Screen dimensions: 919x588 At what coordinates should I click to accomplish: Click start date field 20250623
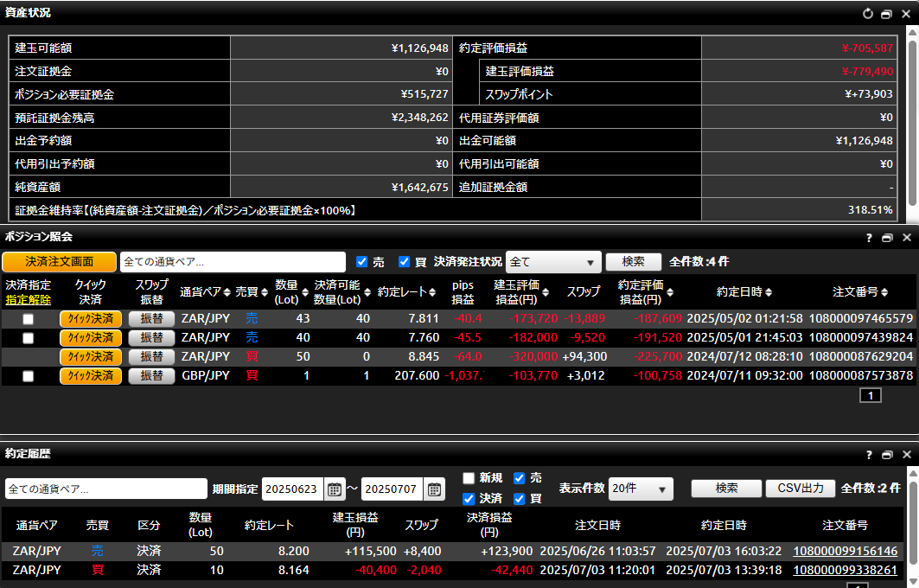(292, 489)
